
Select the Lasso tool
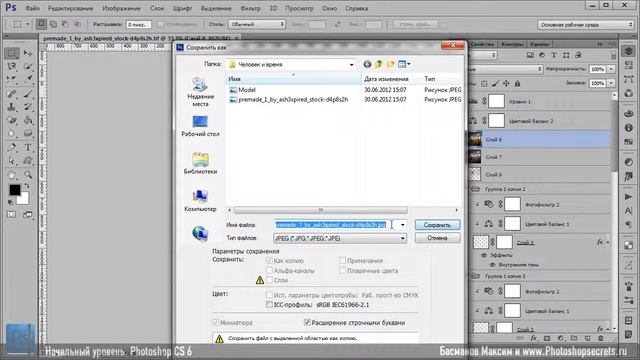tap(12, 66)
